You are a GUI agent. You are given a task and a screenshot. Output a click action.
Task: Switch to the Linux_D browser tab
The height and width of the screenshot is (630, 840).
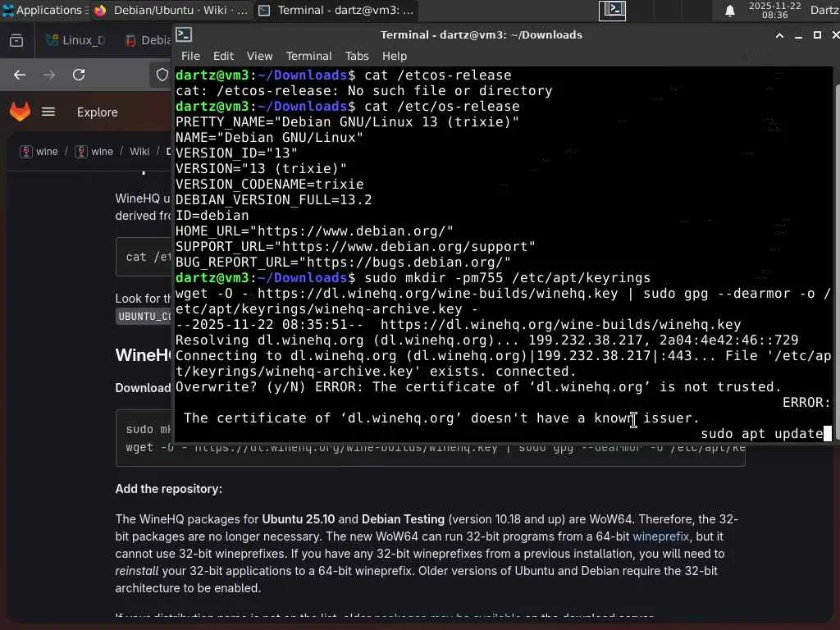tap(75, 40)
